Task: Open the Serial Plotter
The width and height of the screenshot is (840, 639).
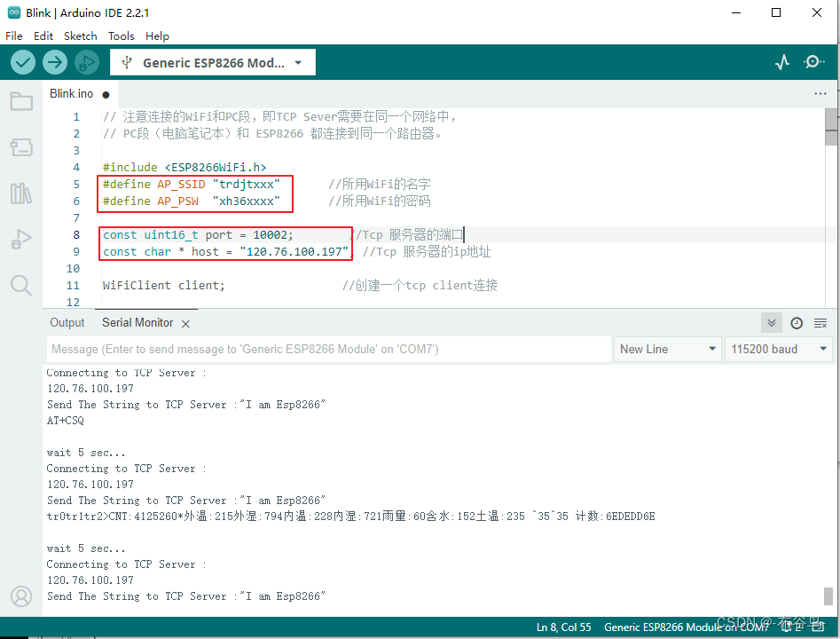Action: click(x=781, y=62)
